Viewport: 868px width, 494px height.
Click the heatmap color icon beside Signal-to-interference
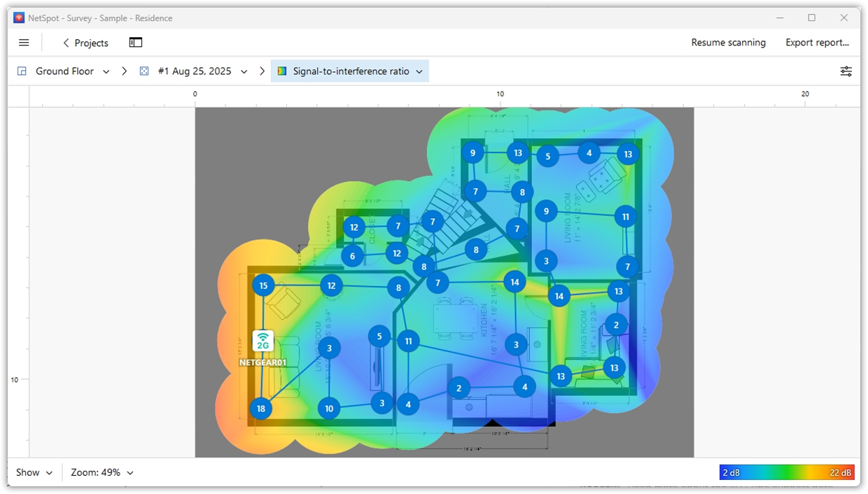pos(282,71)
